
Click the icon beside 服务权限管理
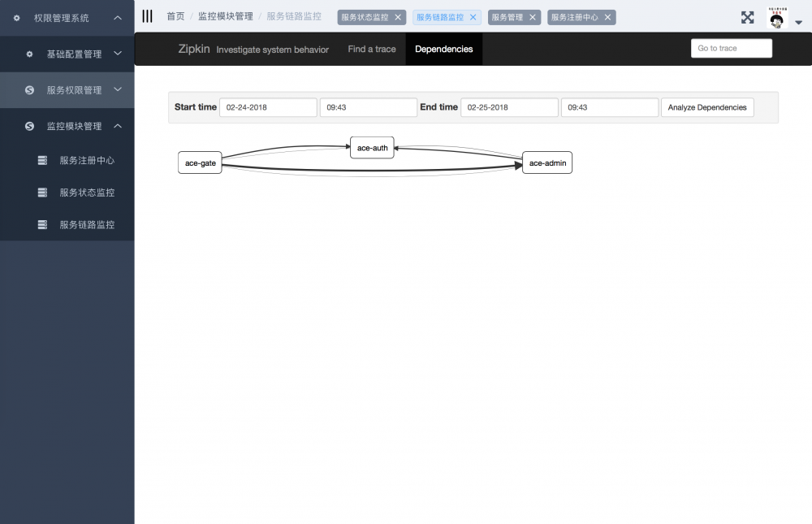click(30, 89)
